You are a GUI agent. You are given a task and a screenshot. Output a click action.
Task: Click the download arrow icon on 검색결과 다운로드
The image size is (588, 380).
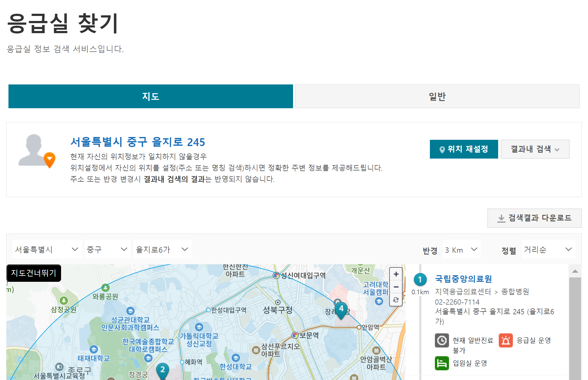click(x=501, y=218)
